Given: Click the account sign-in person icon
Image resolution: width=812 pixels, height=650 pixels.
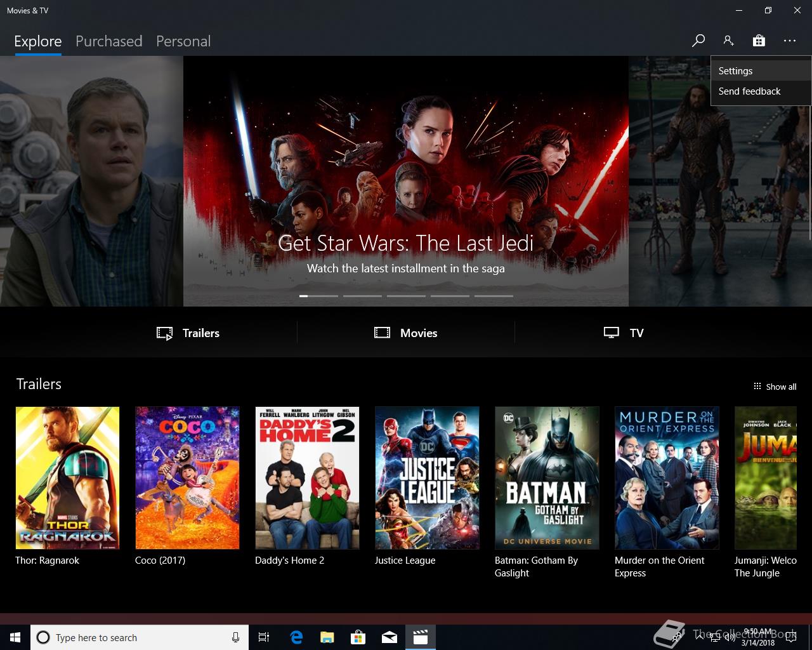Looking at the screenshot, I should [x=728, y=41].
